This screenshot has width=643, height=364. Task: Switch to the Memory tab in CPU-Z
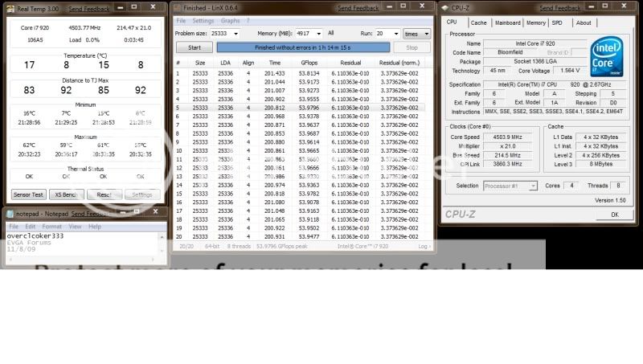tap(535, 23)
